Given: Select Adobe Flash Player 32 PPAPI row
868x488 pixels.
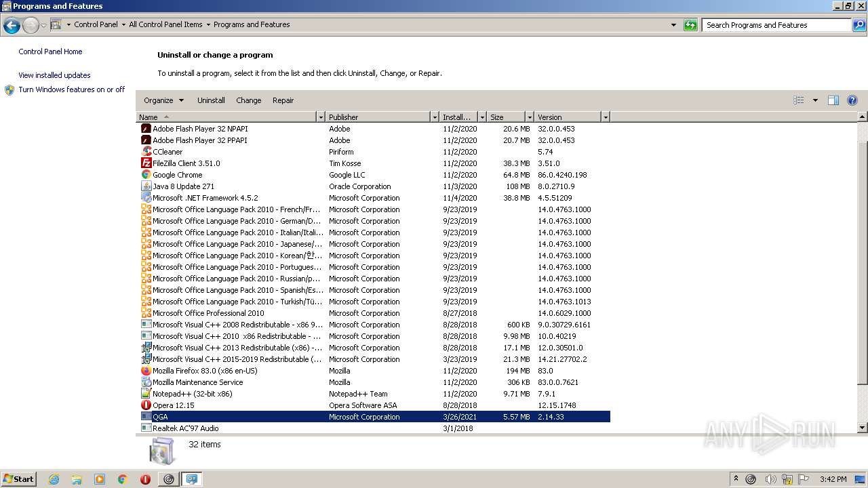Looking at the screenshot, I should (x=373, y=140).
